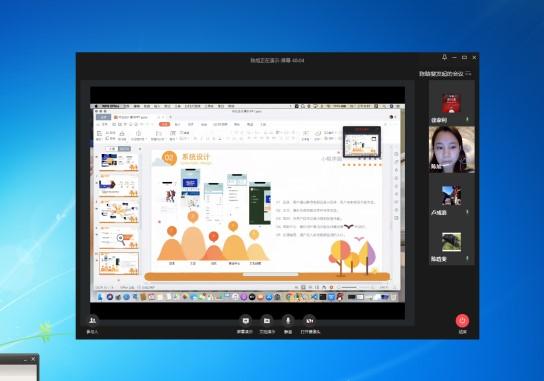Viewport: 544px width, 381px height.
Task: Select participant tile with blue sky avatar
Action: tap(452, 196)
